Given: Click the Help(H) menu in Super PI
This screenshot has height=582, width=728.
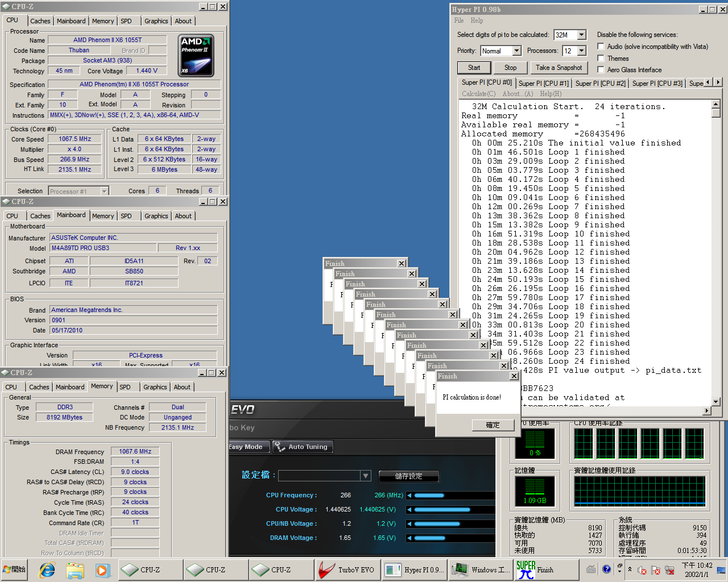Looking at the screenshot, I should pyautogui.click(x=551, y=94).
